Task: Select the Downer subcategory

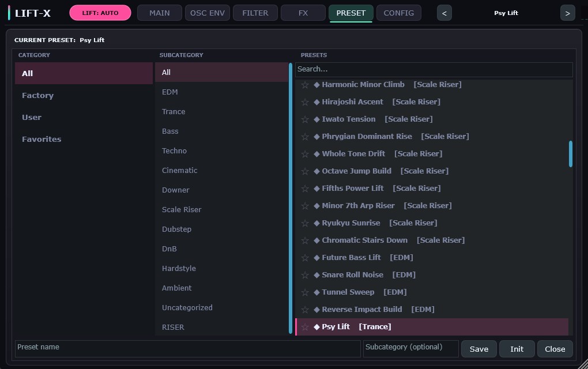Action: point(221,190)
